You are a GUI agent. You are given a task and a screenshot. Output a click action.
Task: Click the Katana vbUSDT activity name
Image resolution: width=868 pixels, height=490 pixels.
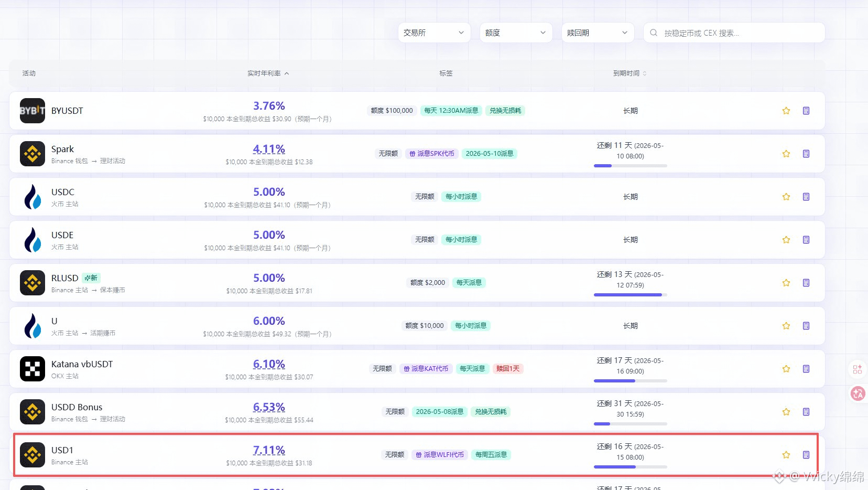point(82,364)
